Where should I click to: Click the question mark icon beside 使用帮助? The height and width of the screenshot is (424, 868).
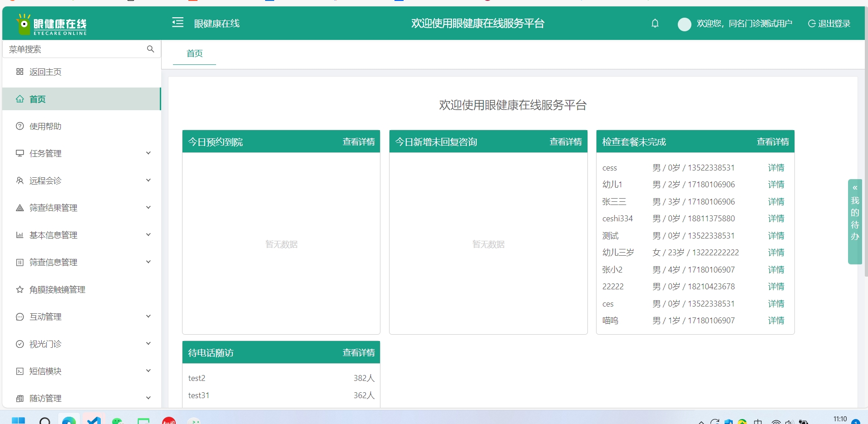tap(20, 126)
